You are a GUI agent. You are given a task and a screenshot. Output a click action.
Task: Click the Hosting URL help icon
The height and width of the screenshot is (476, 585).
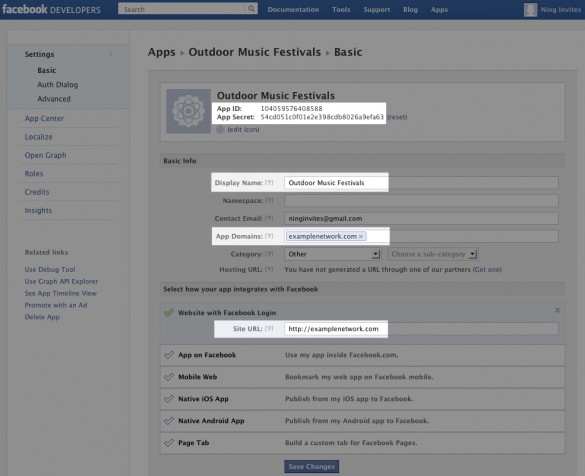click(269, 269)
